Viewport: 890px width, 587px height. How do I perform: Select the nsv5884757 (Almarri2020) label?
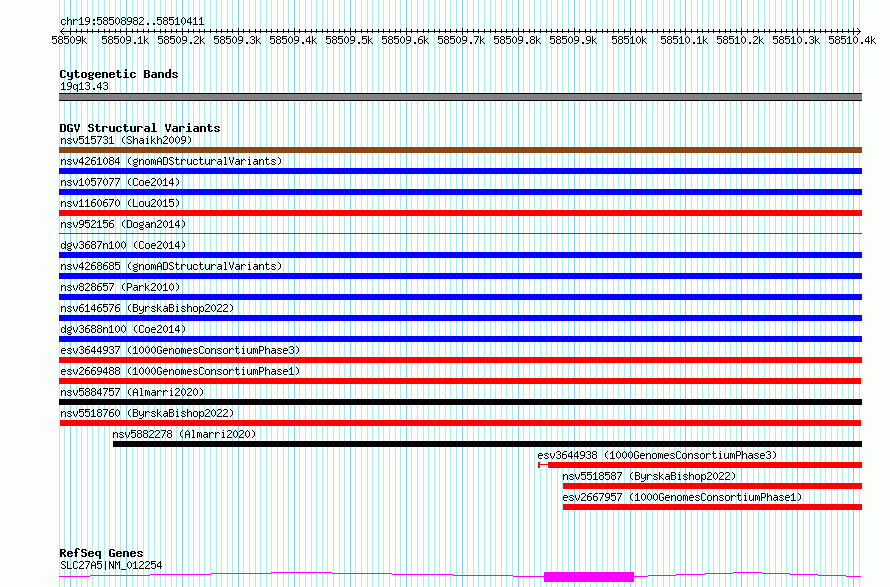pos(132,392)
